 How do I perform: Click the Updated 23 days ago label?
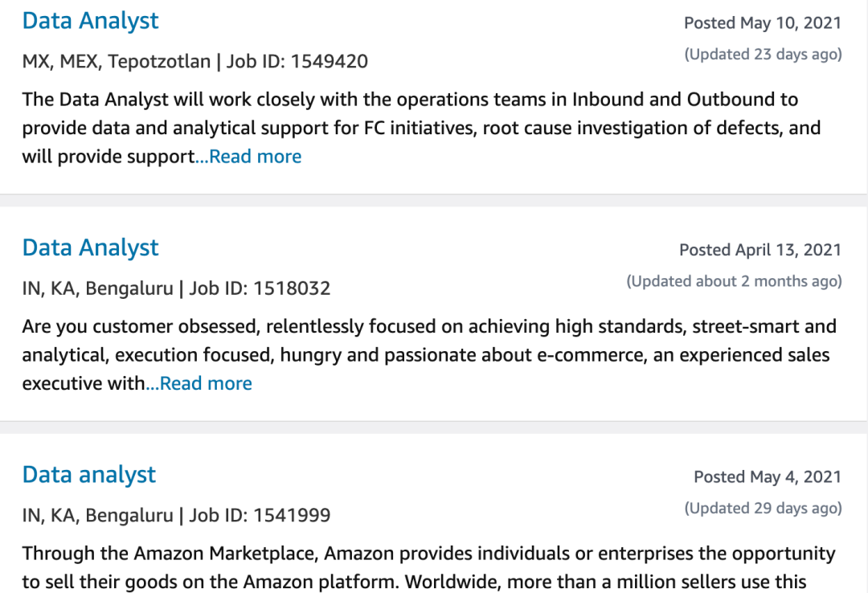(763, 55)
